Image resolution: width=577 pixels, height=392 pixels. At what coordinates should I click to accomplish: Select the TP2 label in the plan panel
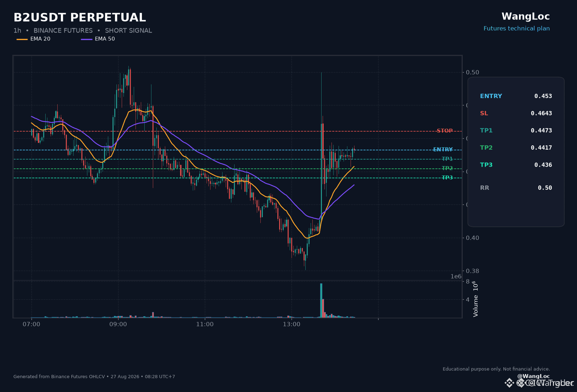[x=486, y=148]
